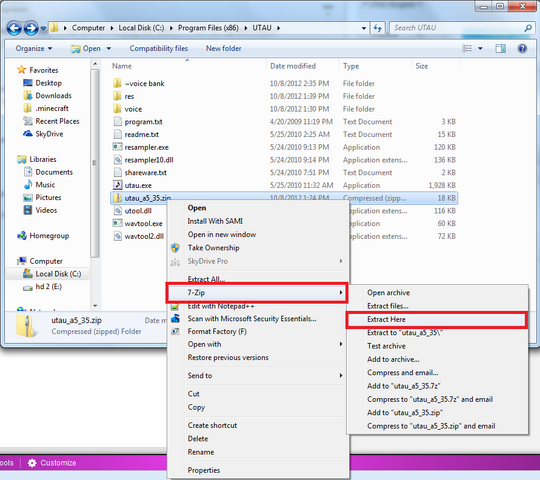Select the utau.exe application icon
This screenshot has width=540, height=480.
(117, 185)
